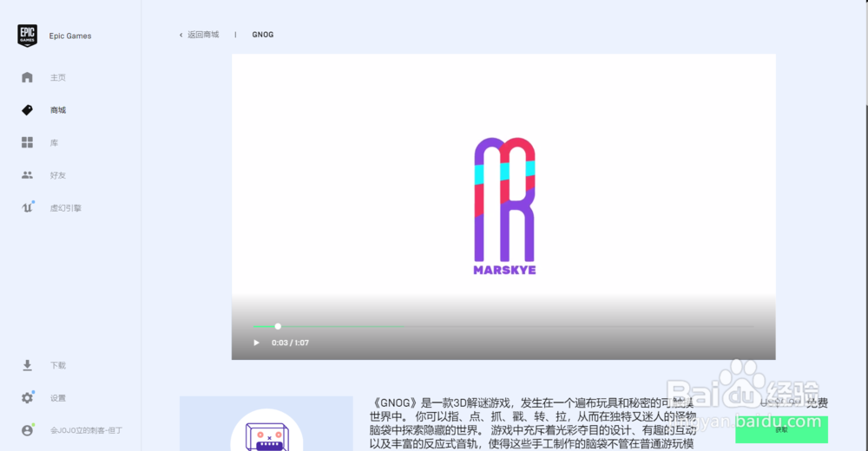The image size is (868, 451).
Task: Click the account username label at bottom
Action: (86, 430)
